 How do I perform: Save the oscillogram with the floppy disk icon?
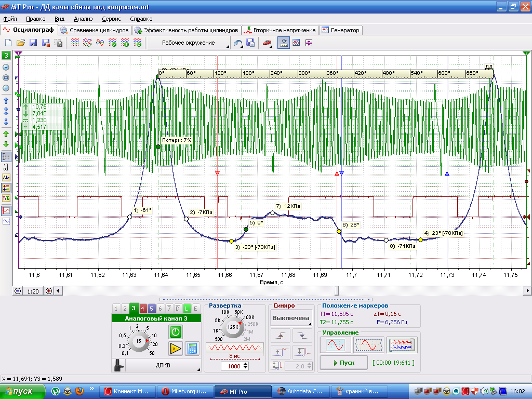point(33,43)
